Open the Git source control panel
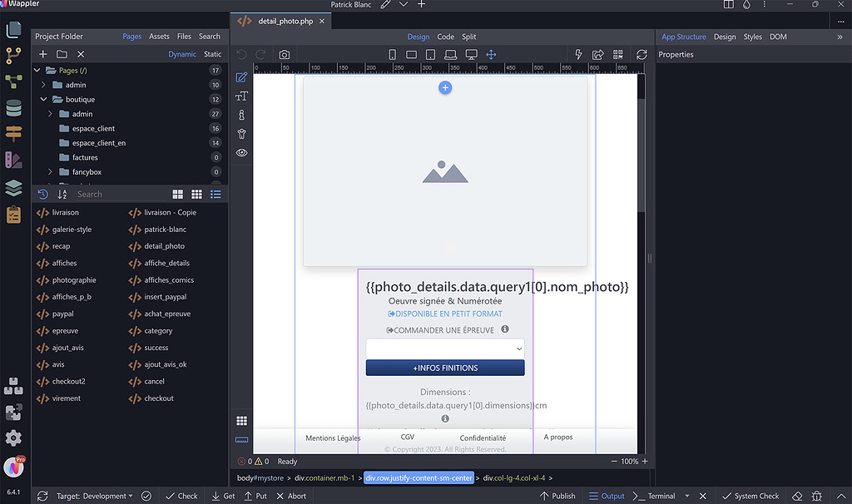This screenshot has width=852, height=504. coord(13,56)
